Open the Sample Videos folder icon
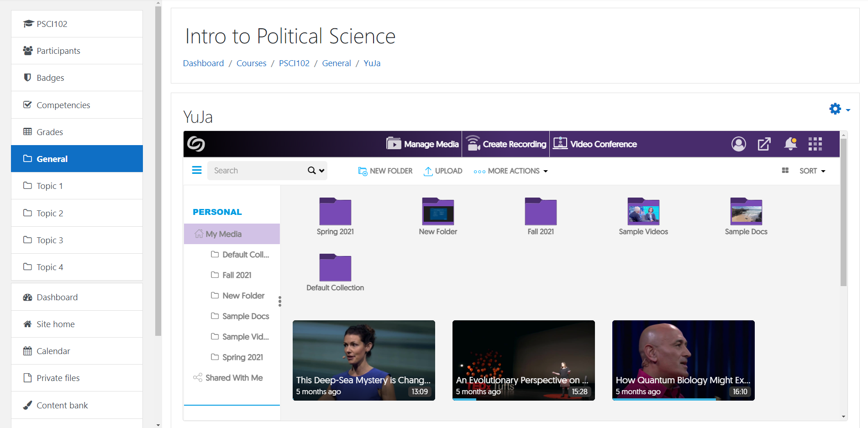Viewport: 868px width, 428px height. [x=643, y=212]
